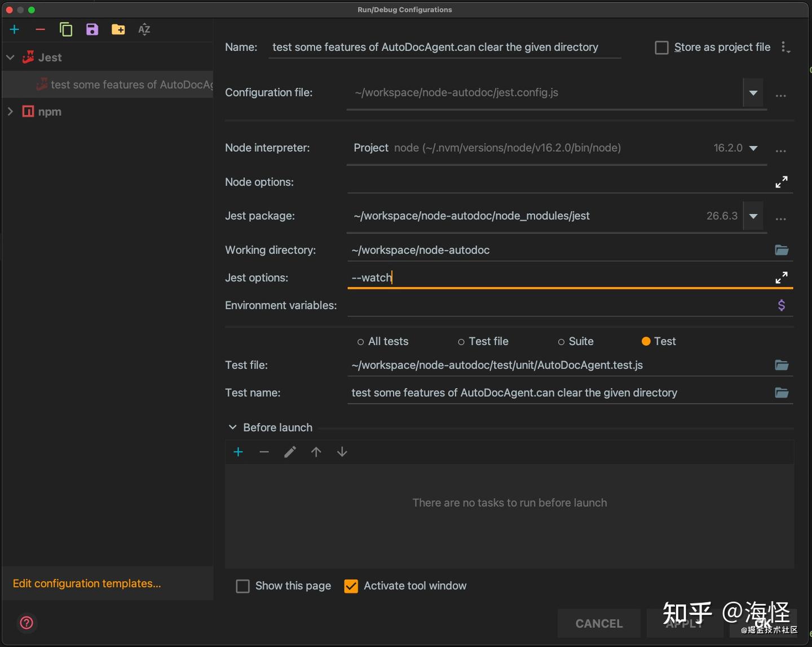Select the All tests scope
The height and width of the screenshot is (647, 812).
coord(360,341)
